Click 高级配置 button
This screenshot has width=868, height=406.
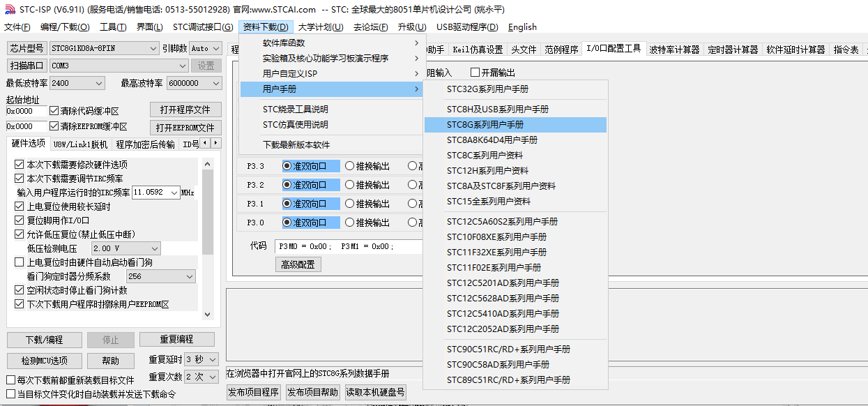pos(298,264)
